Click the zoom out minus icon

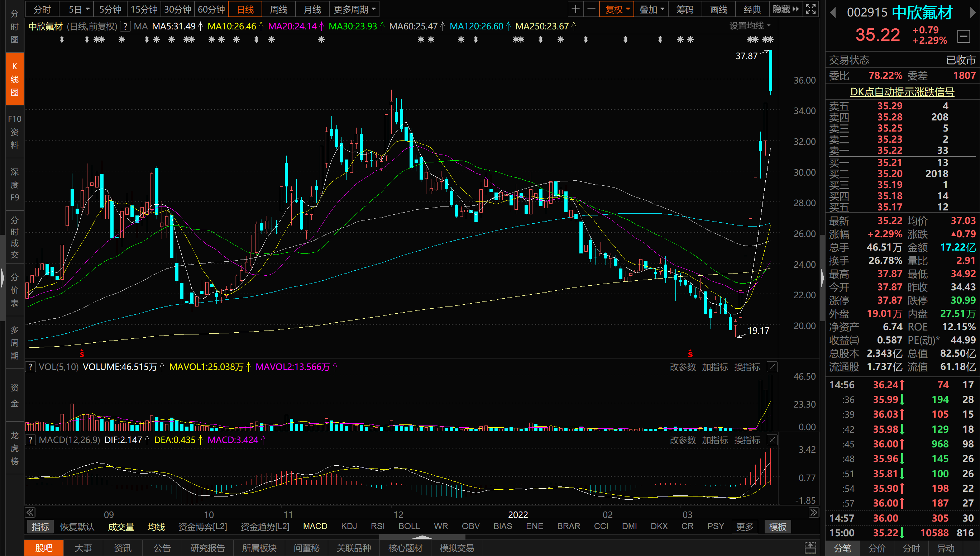(x=591, y=9)
